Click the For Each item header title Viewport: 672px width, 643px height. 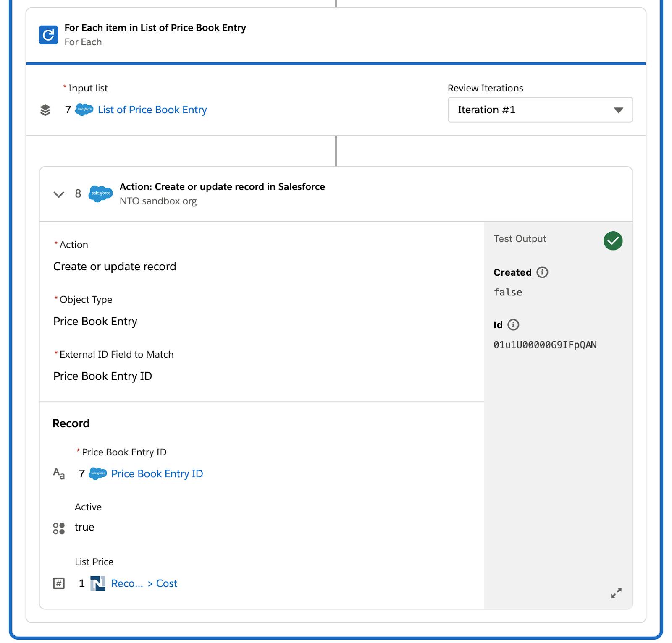(x=155, y=28)
